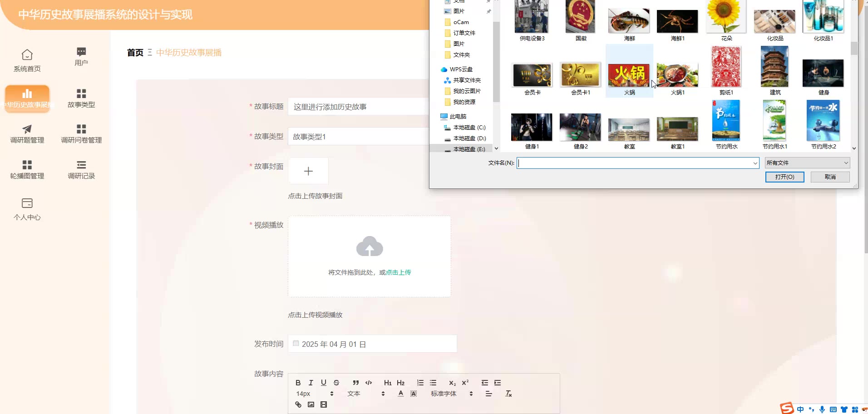Viewport: 868px width, 414px height.
Task: Apply subscript formatting
Action: click(x=452, y=383)
